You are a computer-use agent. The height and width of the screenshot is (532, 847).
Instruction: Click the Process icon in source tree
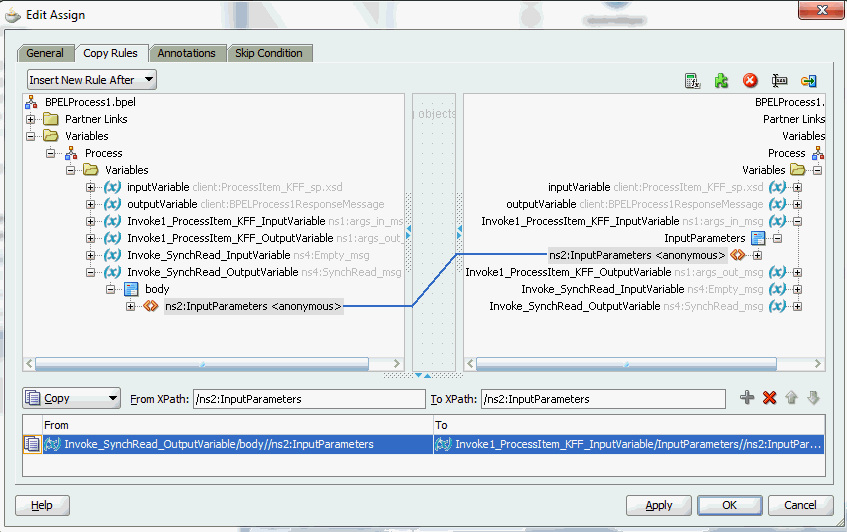click(71, 153)
